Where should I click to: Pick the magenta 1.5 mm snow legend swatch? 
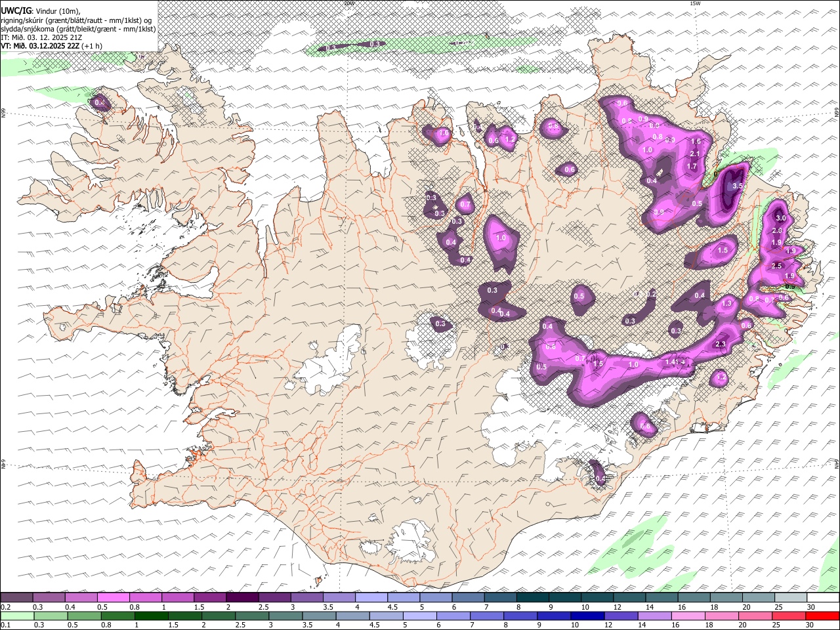click(x=210, y=598)
